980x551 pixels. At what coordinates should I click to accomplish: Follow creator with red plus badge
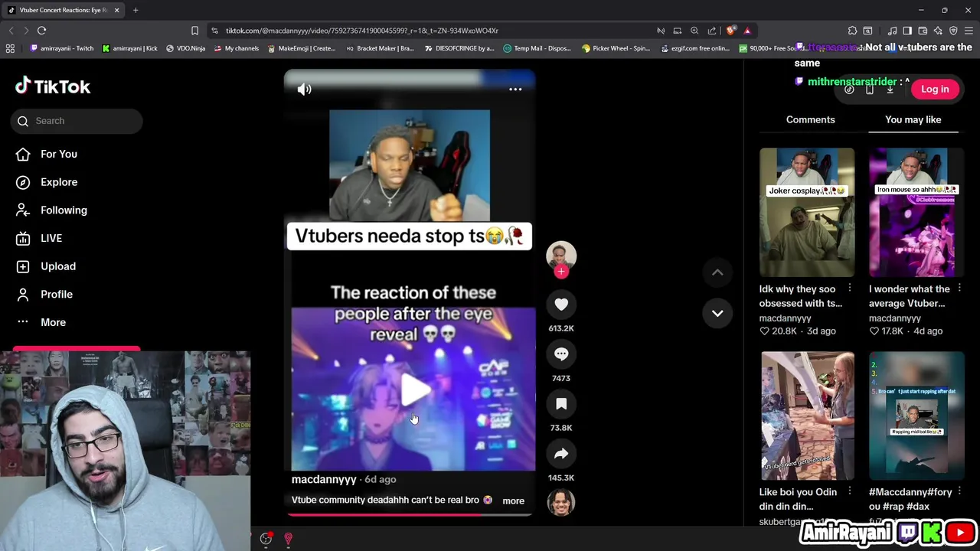561,272
